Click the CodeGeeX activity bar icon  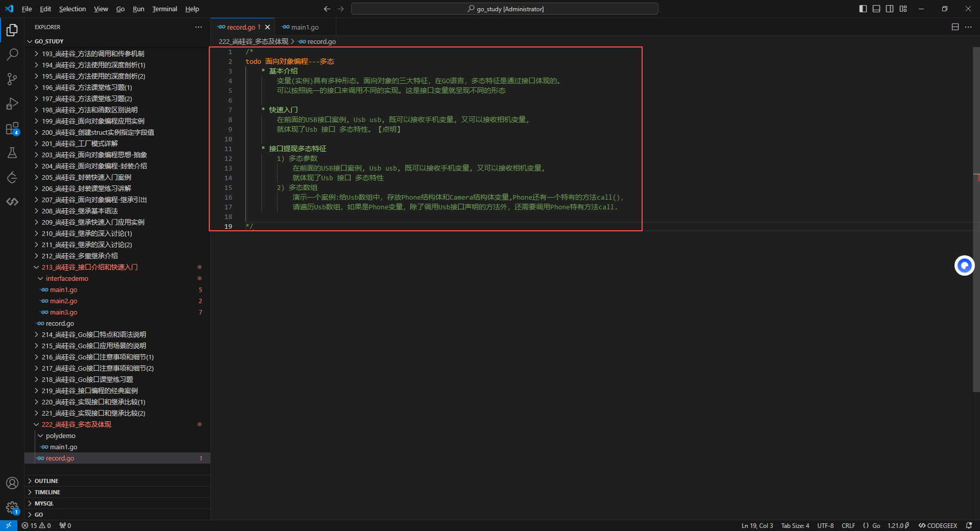12,202
